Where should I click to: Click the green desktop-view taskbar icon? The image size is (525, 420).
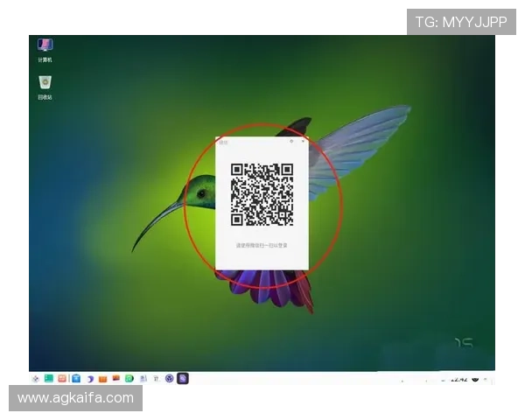pyautogui.click(x=49, y=379)
